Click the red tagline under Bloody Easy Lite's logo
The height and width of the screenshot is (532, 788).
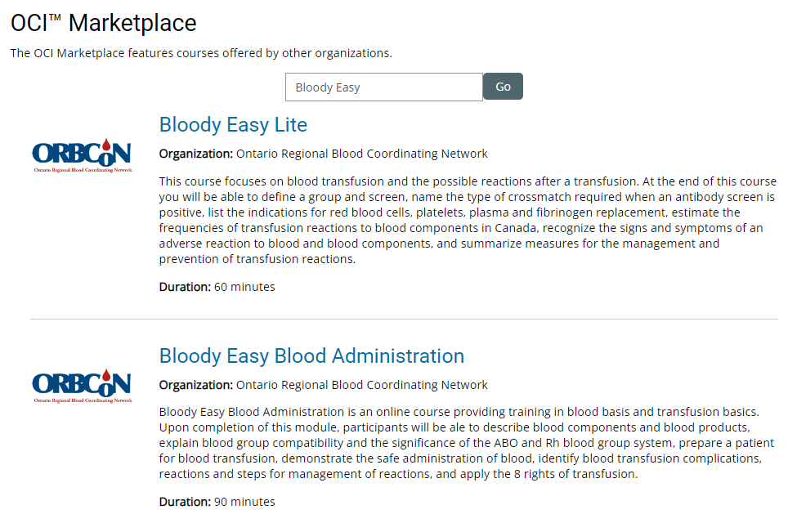click(x=82, y=171)
